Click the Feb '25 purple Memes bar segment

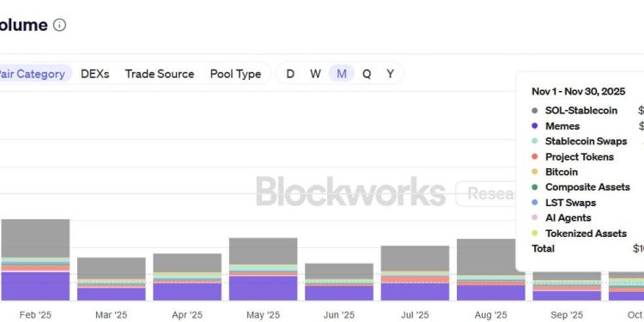(x=36, y=286)
